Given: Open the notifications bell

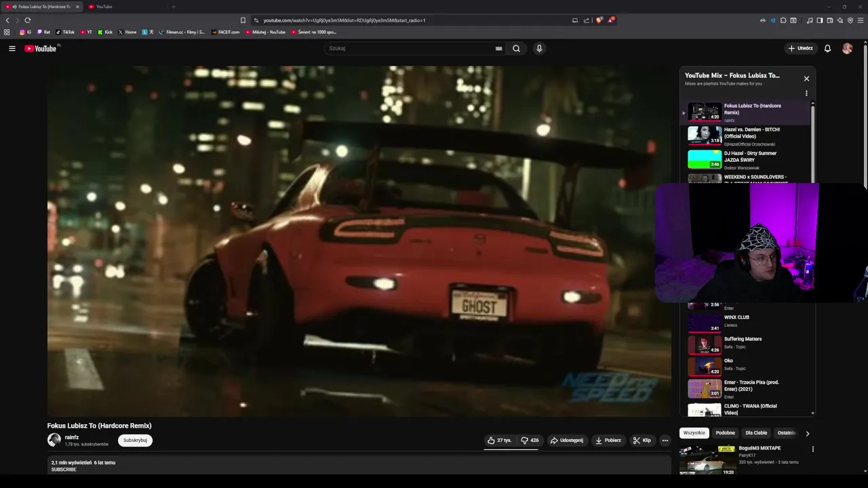Looking at the screenshot, I should [827, 48].
